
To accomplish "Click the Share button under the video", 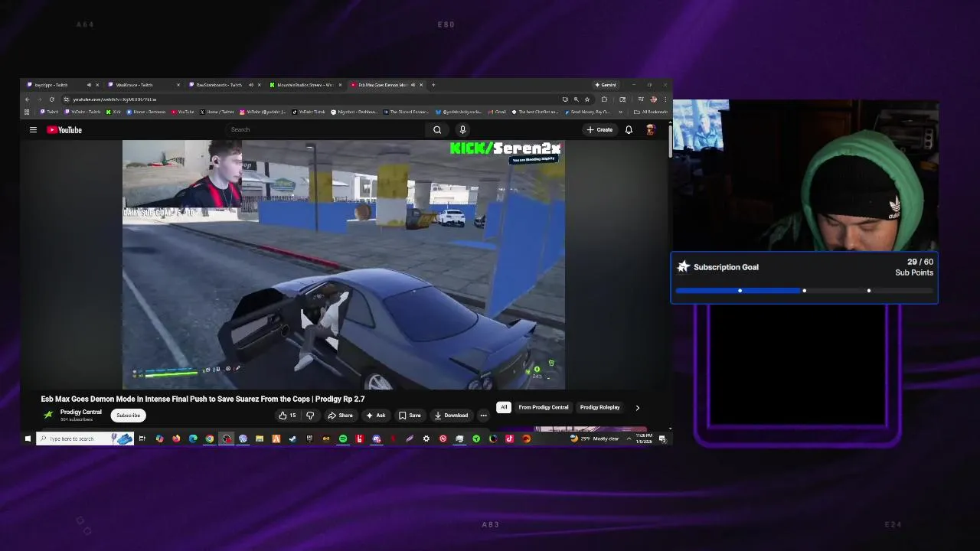I will [340, 416].
